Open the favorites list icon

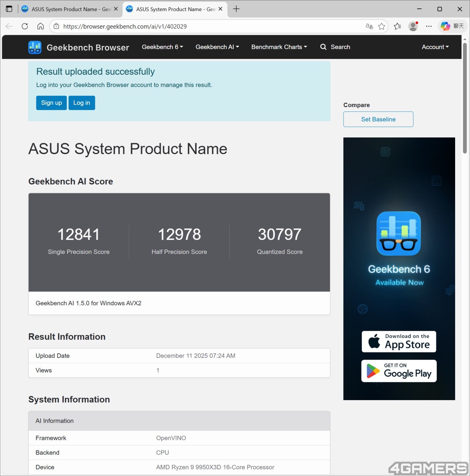click(x=397, y=26)
